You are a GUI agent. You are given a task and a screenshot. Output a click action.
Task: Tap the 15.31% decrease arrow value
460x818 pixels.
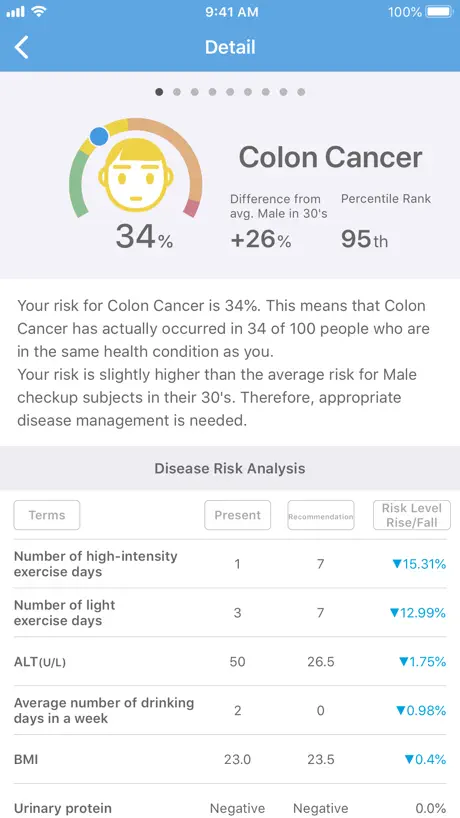[419, 564]
